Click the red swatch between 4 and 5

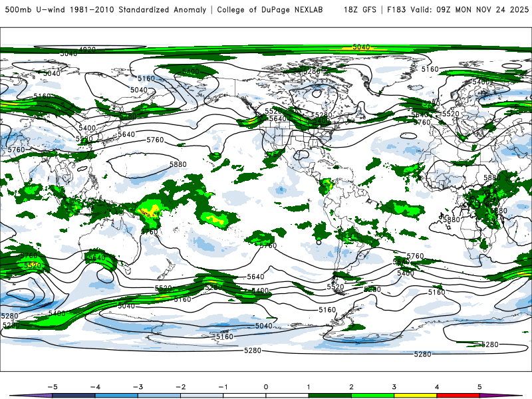(458, 396)
